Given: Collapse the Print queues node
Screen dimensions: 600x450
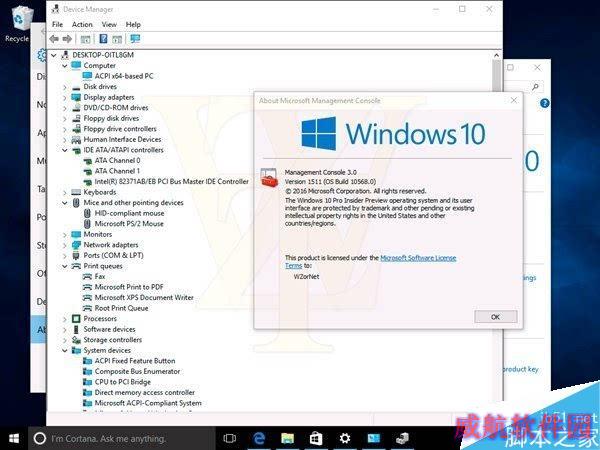Looking at the screenshot, I should [x=65, y=266].
